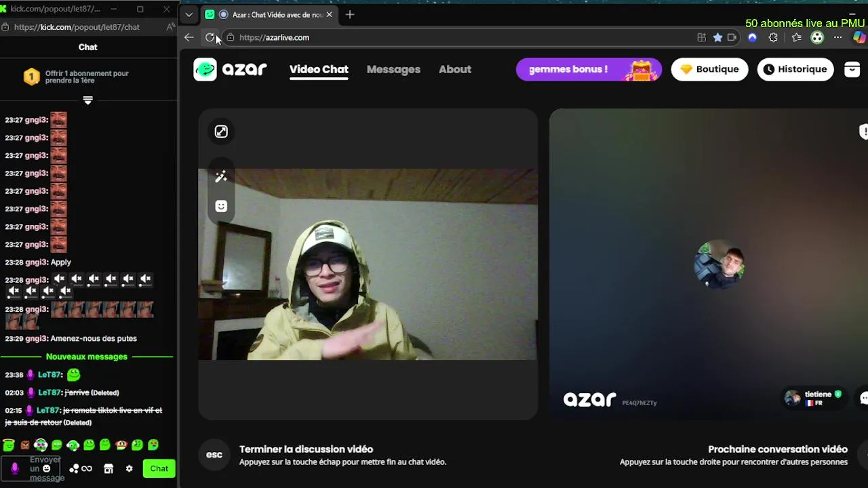Open the smiley face filter button
Image resolution: width=868 pixels, height=488 pixels.
[x=221, y=206]
